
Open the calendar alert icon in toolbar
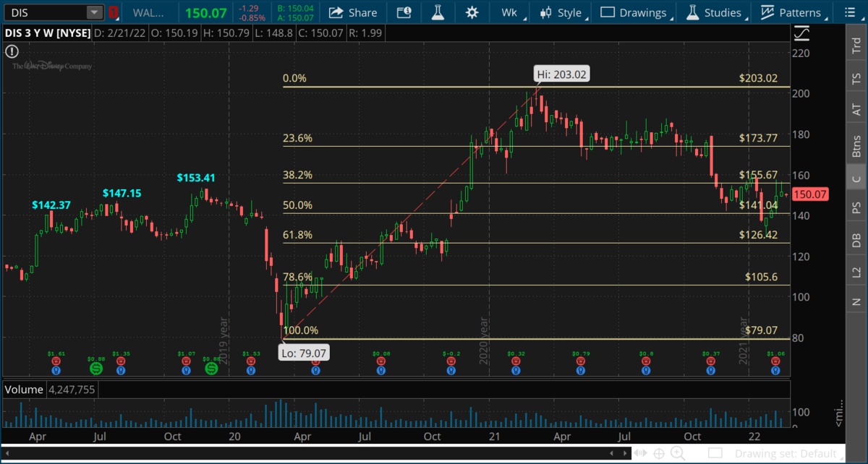405,12
